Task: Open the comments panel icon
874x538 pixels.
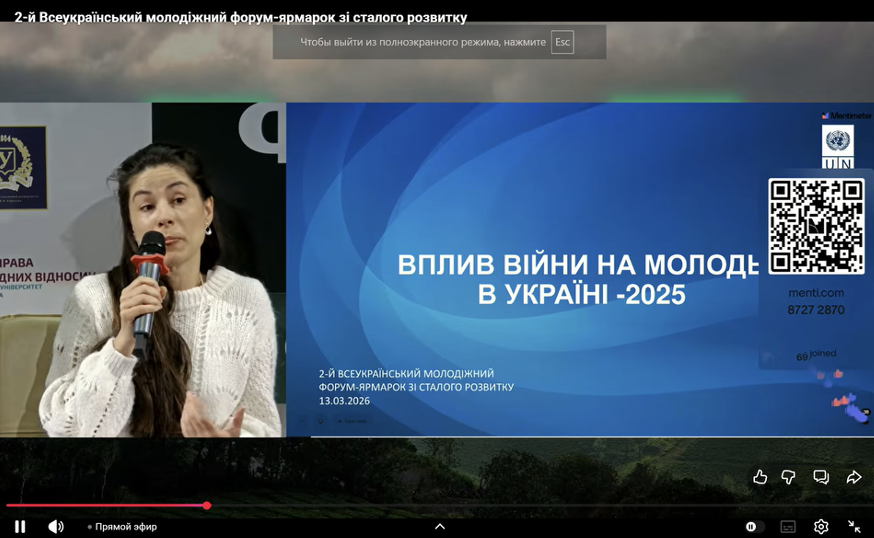Action: click(x=821, y=477)
